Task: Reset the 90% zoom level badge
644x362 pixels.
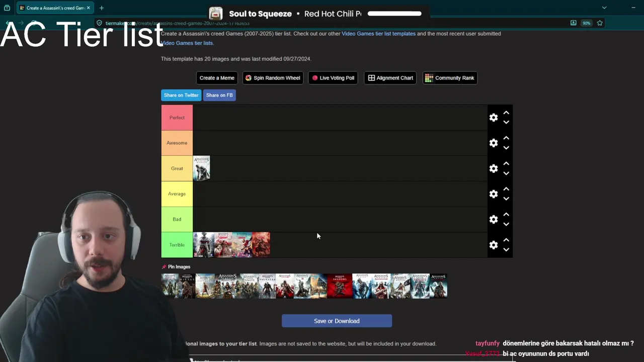Action: pyautogui.click(x=587, y=23)
